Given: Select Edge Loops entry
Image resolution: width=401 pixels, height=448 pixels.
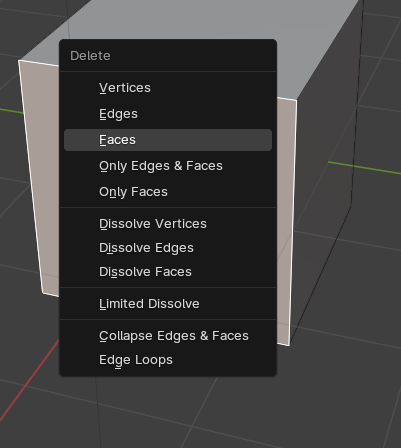Looking at the screenshot, I should (x=168, y=360).
